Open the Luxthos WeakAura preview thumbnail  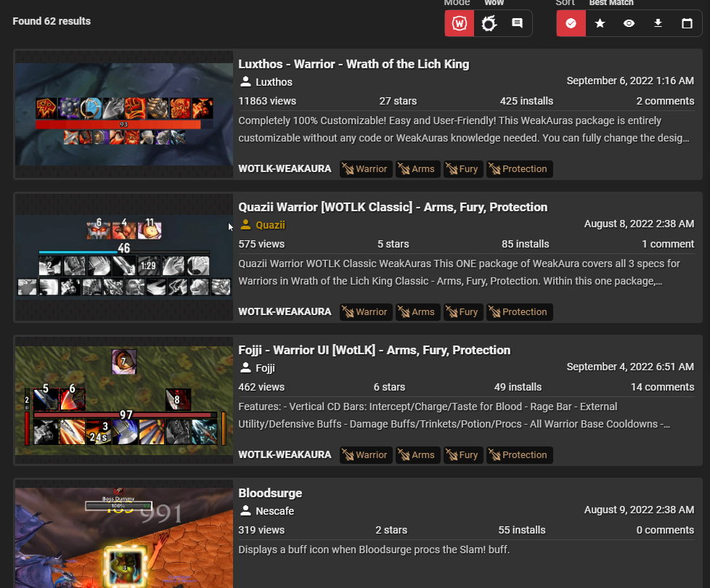pos(124,115)
